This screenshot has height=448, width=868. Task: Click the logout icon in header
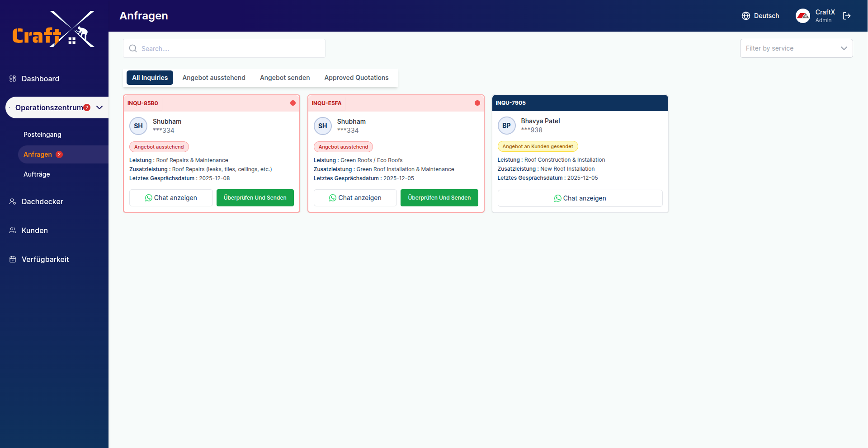pos(847,16)
